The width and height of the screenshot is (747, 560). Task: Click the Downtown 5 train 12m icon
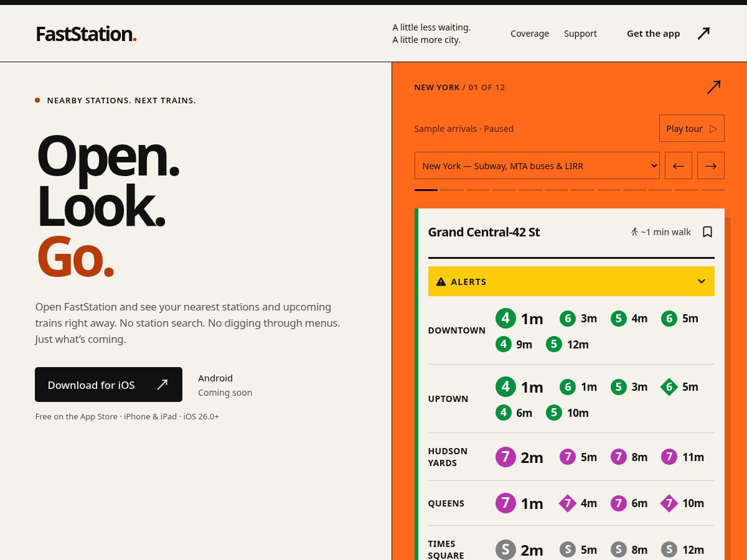tap(554, 344)
